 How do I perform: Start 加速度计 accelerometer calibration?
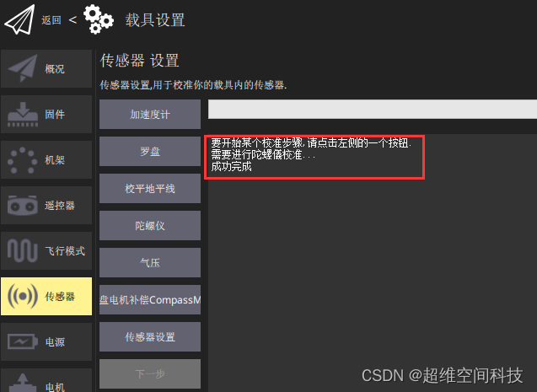[150, 115]
